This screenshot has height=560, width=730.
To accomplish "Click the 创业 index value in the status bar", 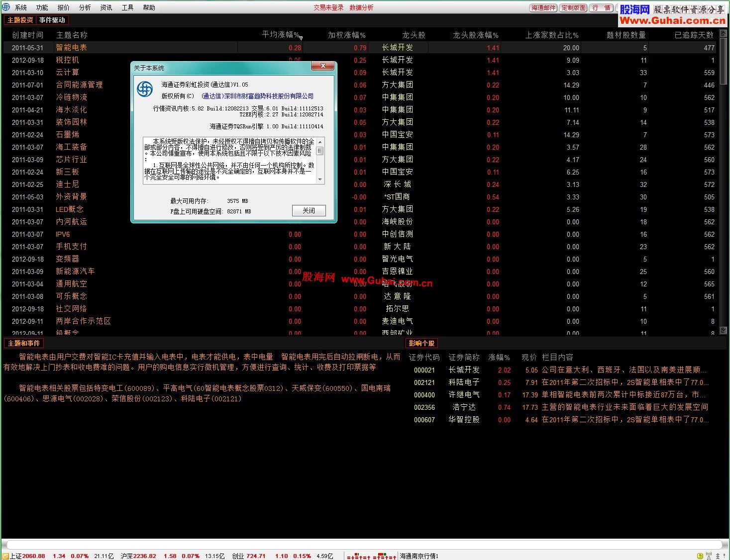I will point(256,556).
